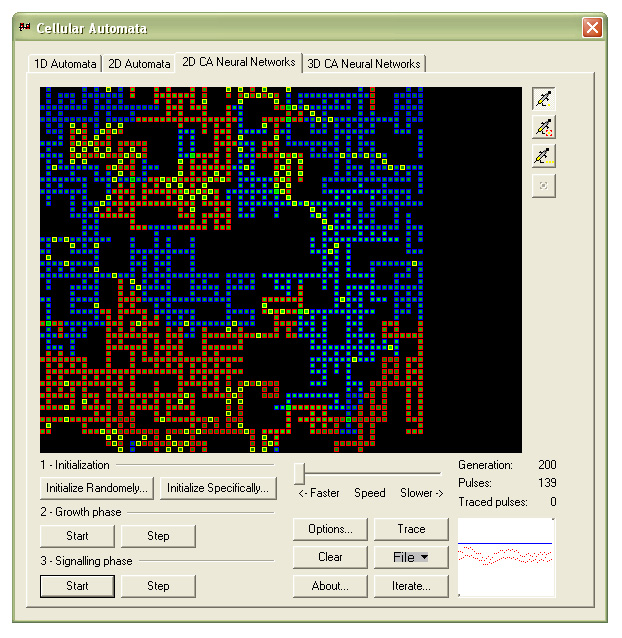Click the Iterate button
The image size is (622, 638).
click(411, 586)
